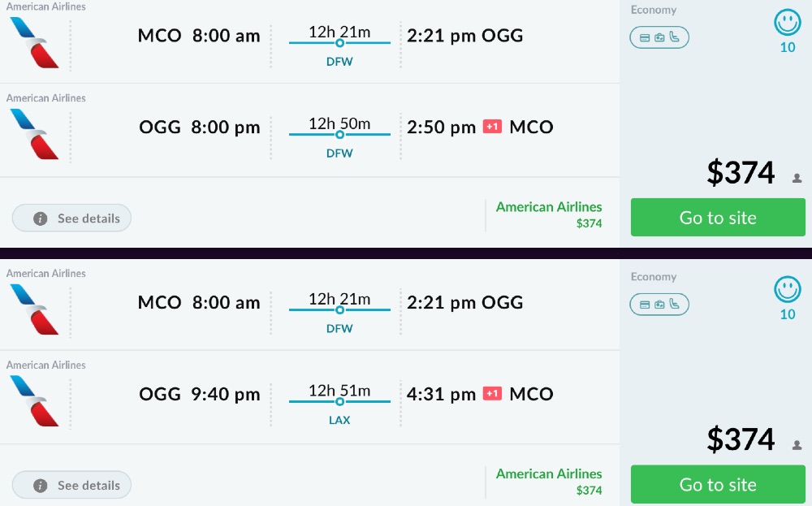Open the LAX layover stop marker

pos(339,401)
